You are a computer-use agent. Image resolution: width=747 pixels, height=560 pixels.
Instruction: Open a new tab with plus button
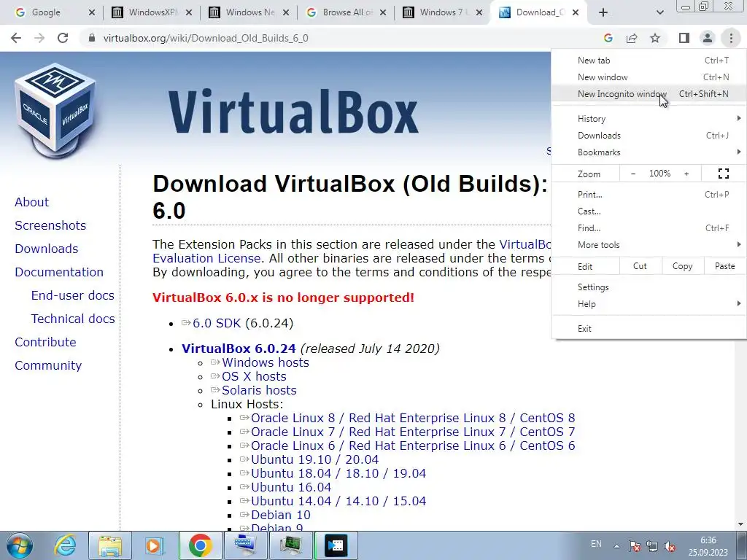(x=603, y=13)
